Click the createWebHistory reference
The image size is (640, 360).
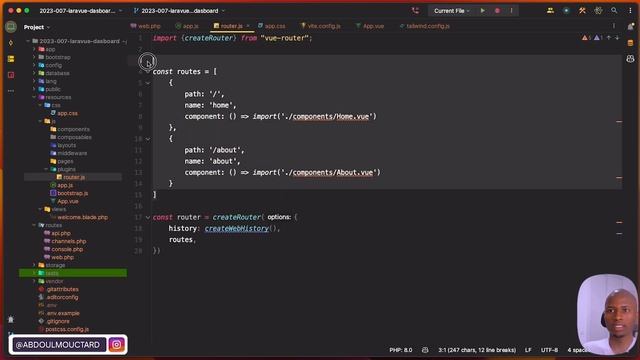point(237,229)
